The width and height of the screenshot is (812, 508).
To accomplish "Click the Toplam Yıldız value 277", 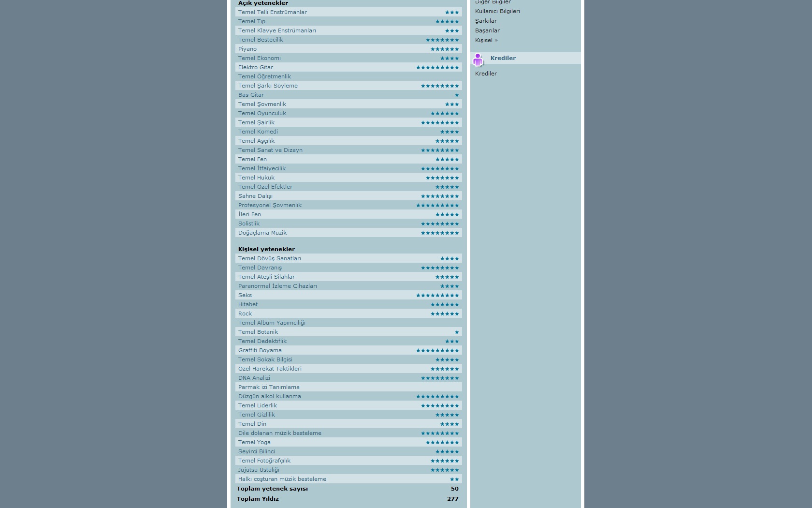I will click(x=453, y=499).
